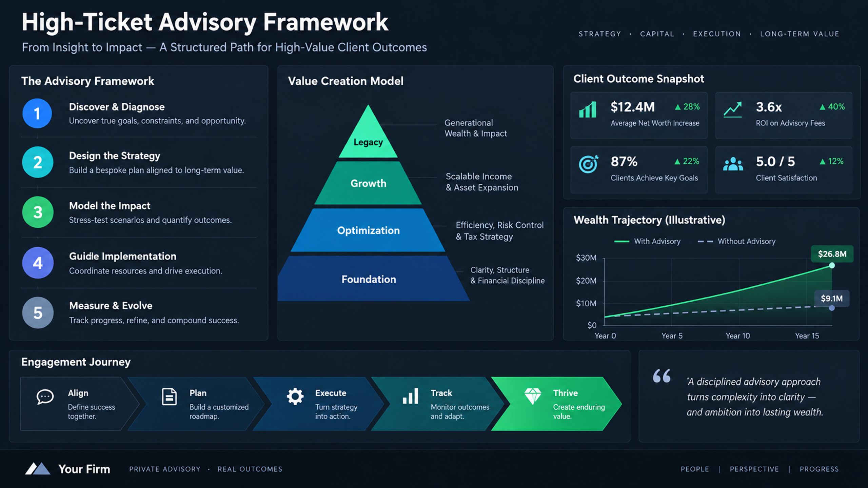
Task: Click the STRATEGY header label
Action: (x=600, y=34)
